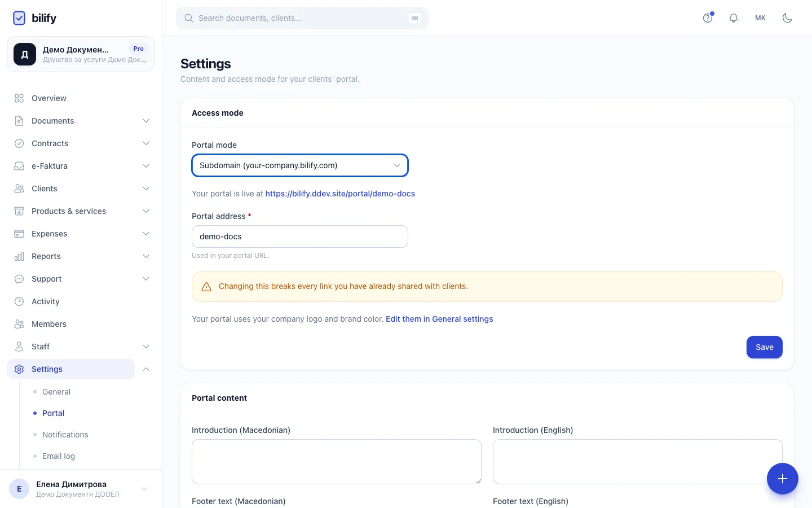Switch language with the MK button

[760, 18]
